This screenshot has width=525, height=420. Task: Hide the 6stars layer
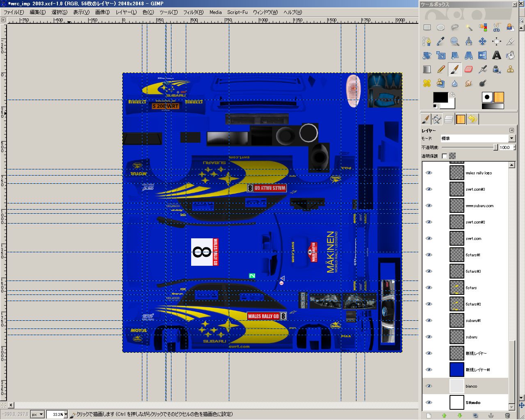(x=429, y=288)
